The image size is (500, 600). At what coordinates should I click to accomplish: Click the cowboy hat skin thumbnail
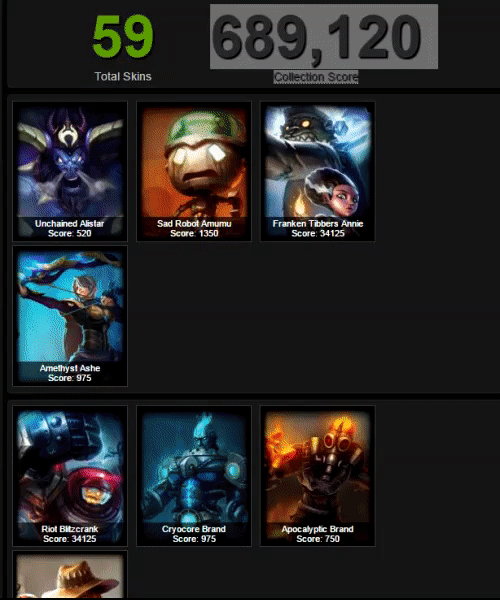70,575
